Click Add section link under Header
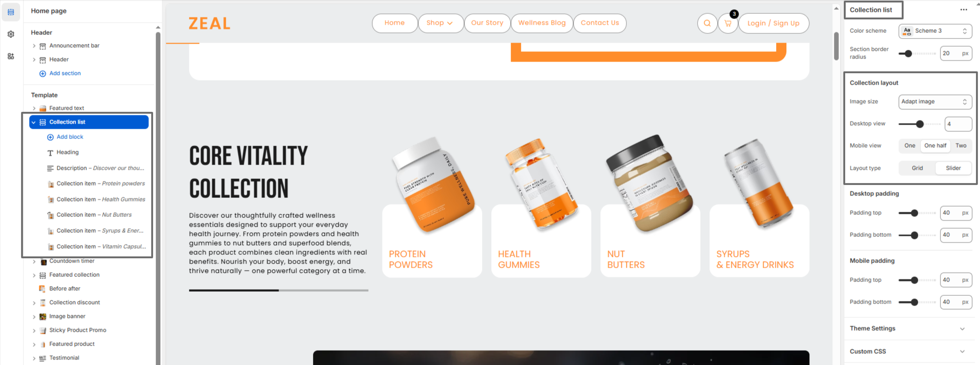Viewport: 980px width, 365px height. (65, 73)
